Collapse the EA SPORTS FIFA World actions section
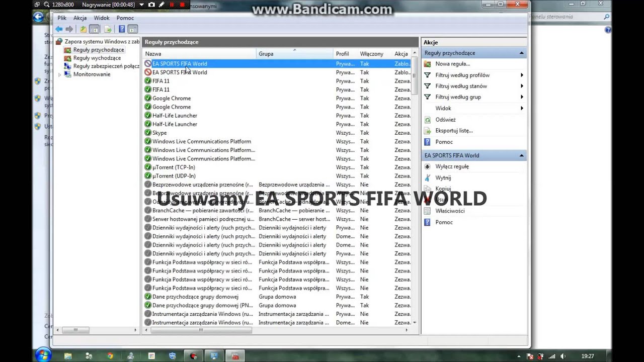This screenshot has width=644, height=362. click(522, 156)
